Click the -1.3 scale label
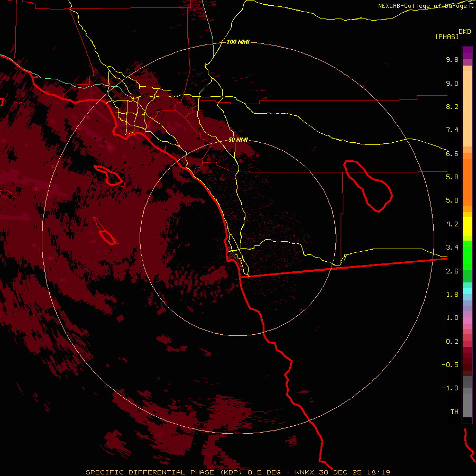This screenshot has height=476, width=476. pos(450,388)
